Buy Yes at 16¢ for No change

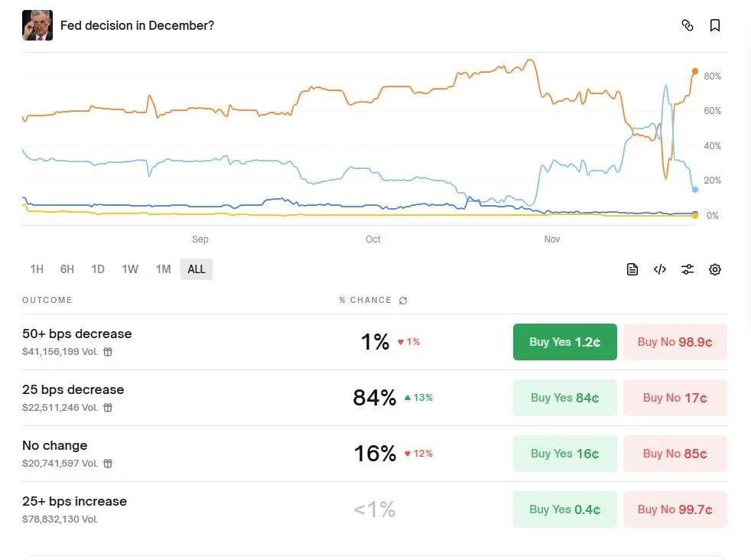click(x=564, y=454)
